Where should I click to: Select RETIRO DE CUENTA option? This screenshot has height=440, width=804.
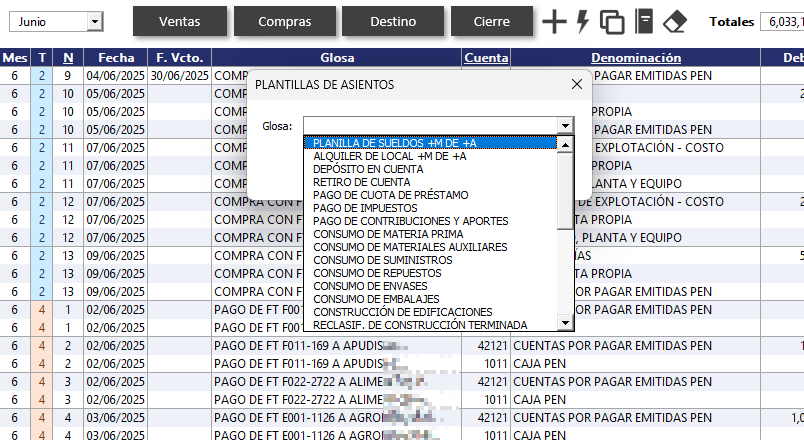point(430,182)
